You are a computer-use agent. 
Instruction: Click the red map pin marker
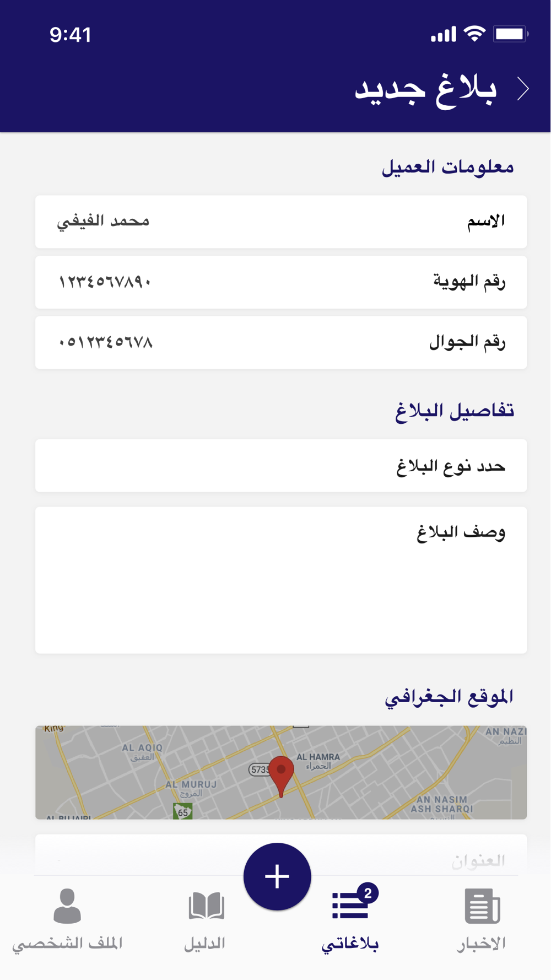[281, 777]
